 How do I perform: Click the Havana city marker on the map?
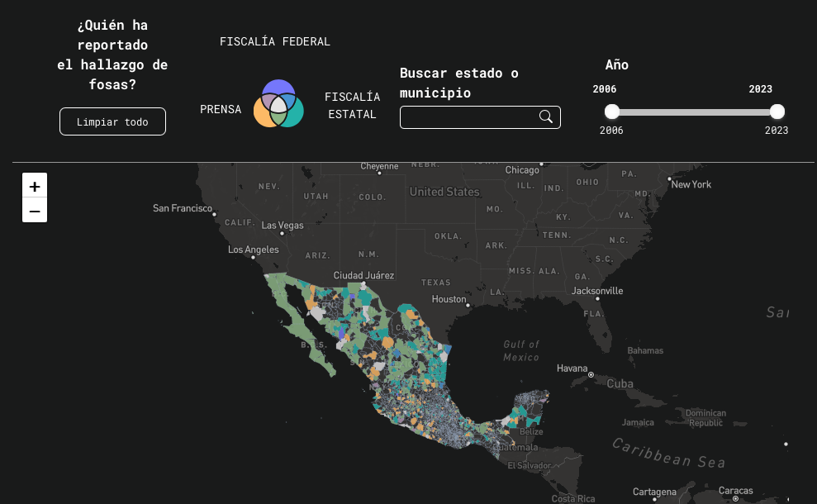[x=591, y=373]
